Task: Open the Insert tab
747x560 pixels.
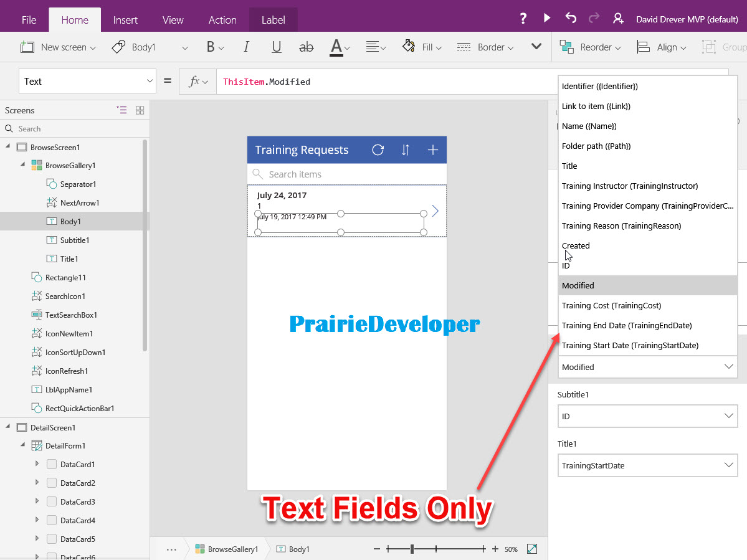Action: tap(125, 20)
